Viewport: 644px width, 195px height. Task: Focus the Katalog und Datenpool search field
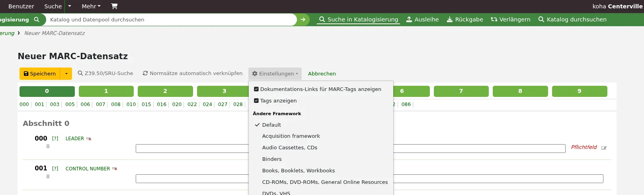click(171, 19)
